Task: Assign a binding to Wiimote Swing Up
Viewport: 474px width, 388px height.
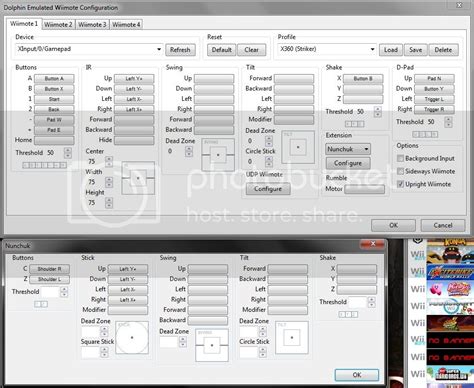Action: [x=214, y=79]
